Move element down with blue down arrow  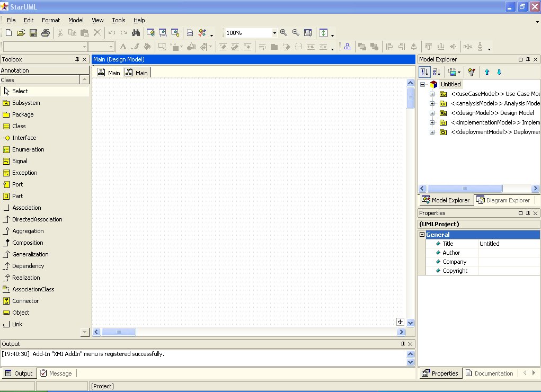(499, 72)
